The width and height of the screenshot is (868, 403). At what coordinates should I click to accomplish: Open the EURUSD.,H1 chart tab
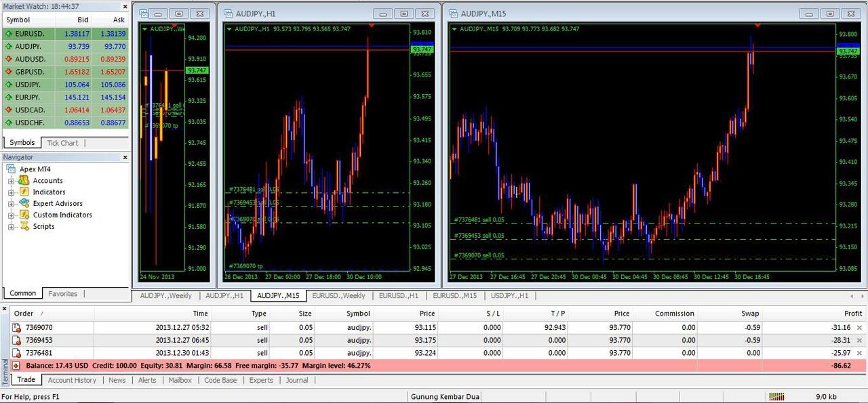click(399, 295)
